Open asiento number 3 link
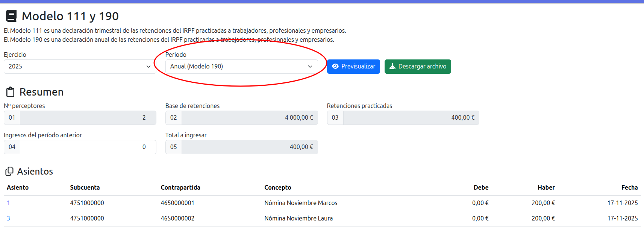 (x=8, y=219)
